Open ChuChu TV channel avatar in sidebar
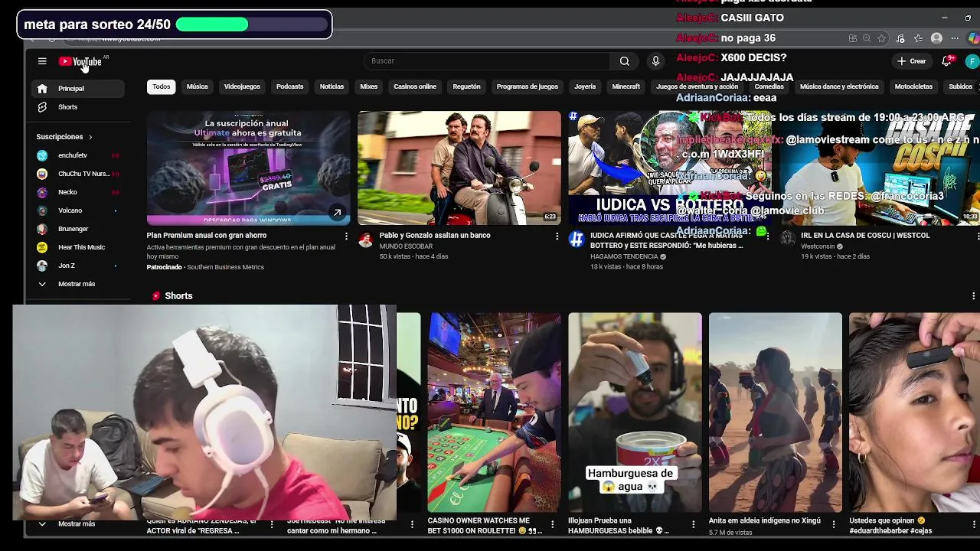The image size is (980, 551). point(42,174)
